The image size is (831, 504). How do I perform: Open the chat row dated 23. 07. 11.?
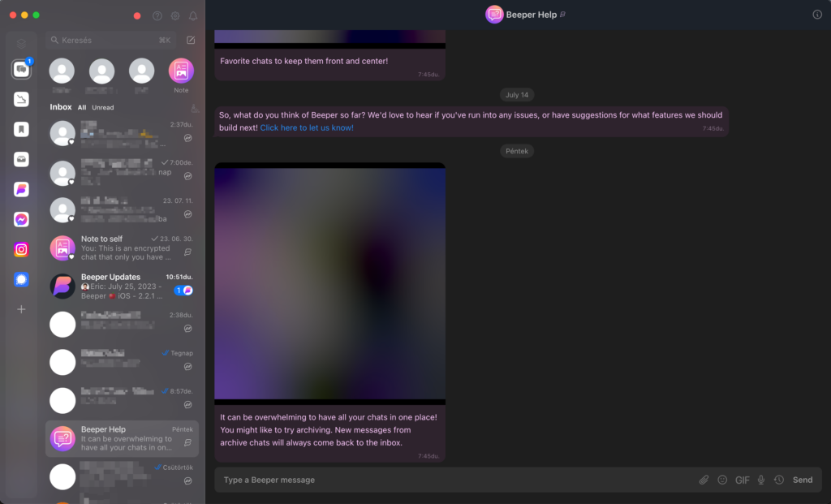[x=122, y=210]
